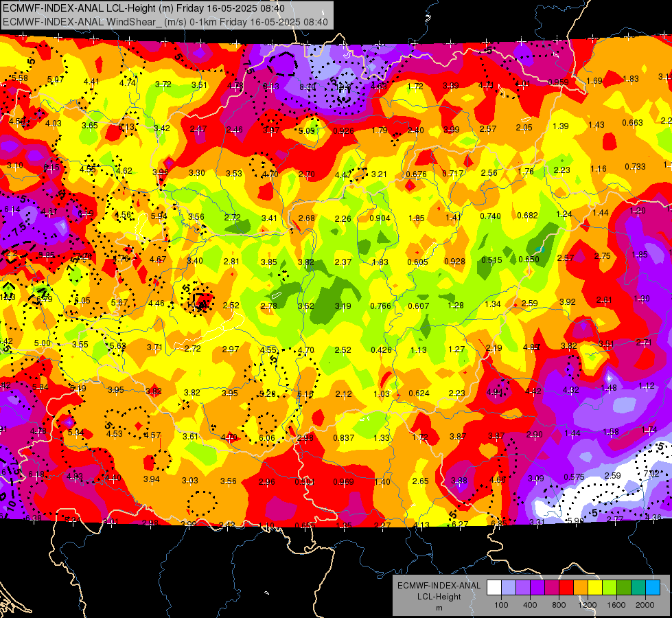
Task: Select the red legend swatch
Action: point(566,588)
